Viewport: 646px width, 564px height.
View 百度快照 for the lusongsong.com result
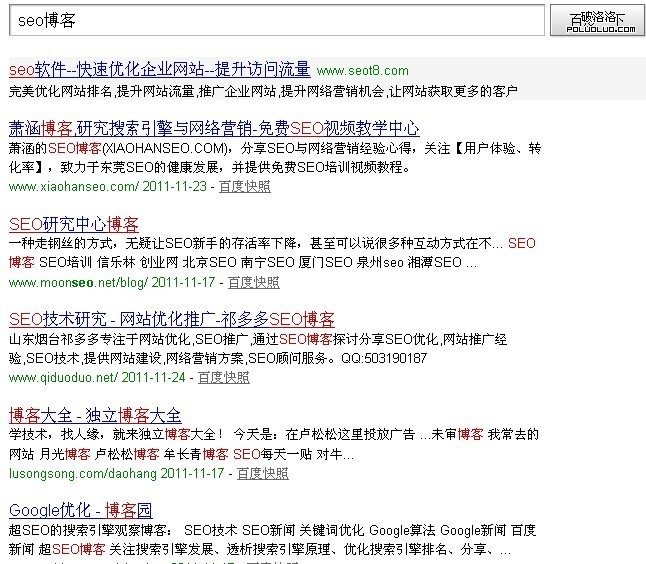(x=262, y=473)
